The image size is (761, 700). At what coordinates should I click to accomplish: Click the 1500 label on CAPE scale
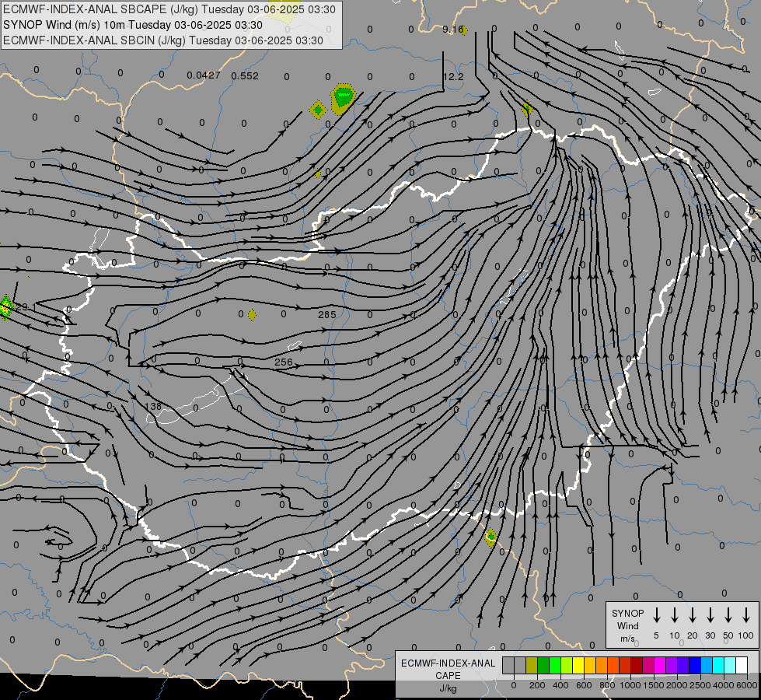(653, 685)
